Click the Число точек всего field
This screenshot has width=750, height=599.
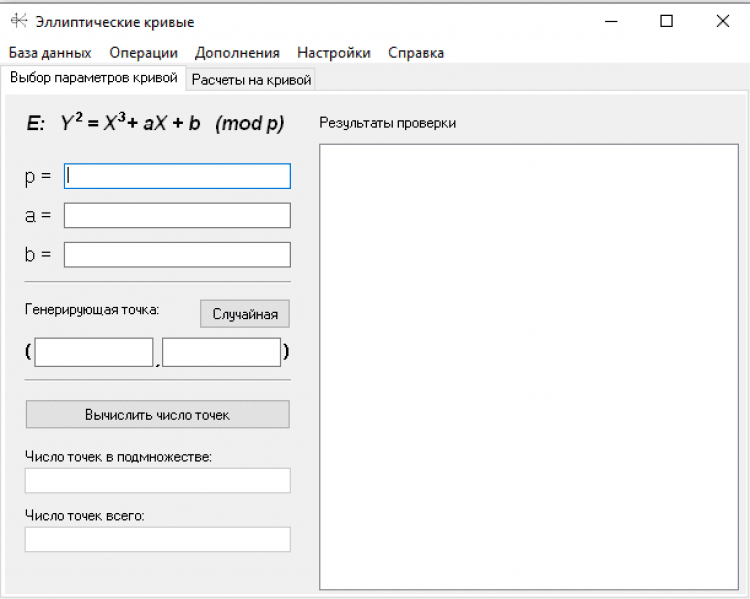coord(157,540)
